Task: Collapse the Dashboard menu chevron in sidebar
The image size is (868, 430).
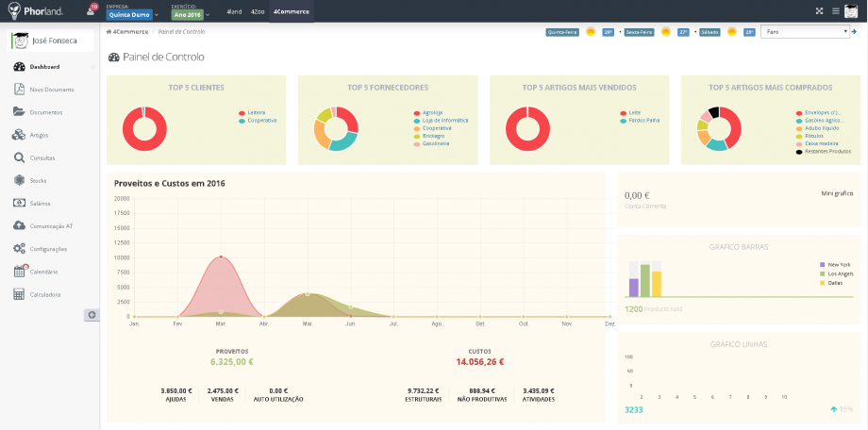Action: (x=92, y=67)
